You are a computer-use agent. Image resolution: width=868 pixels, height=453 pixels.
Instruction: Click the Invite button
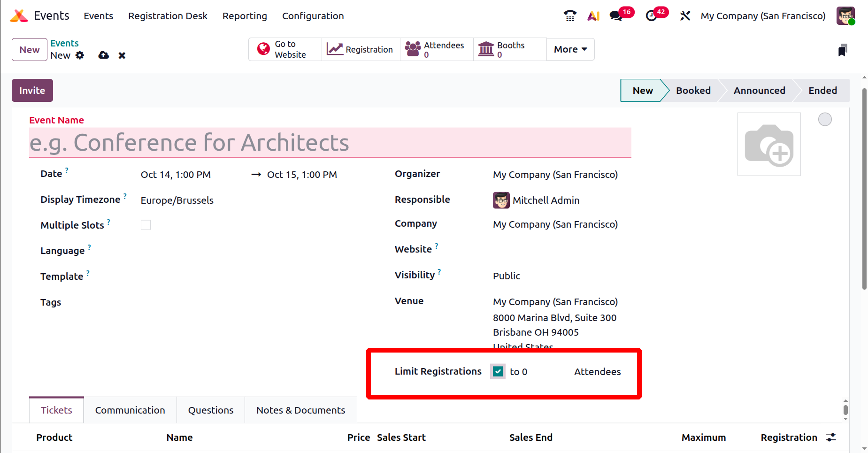32,91
